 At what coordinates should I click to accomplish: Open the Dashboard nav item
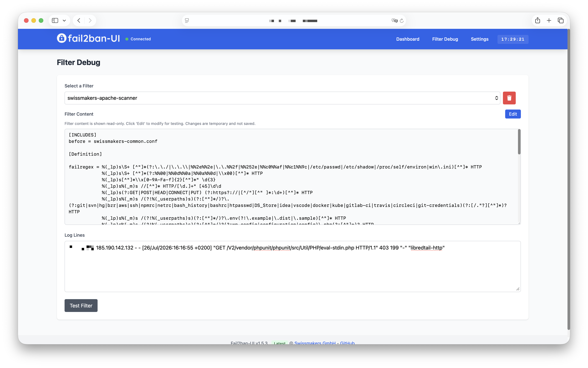[x=408, y=39]
